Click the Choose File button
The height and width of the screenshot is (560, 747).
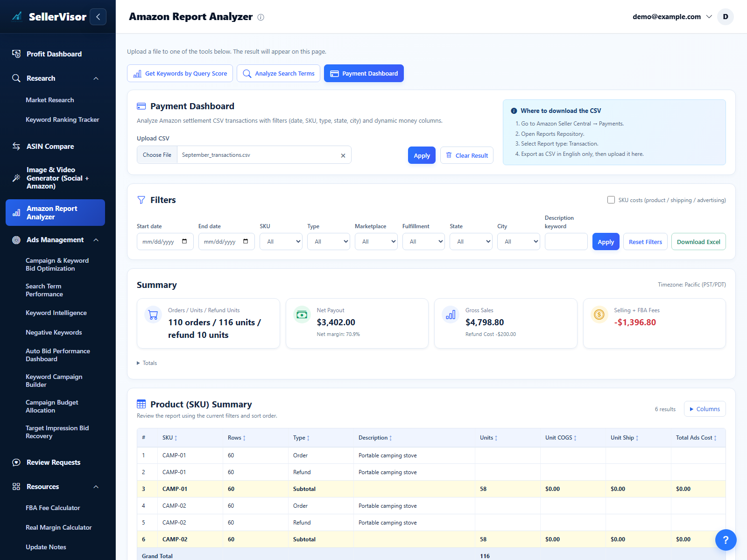pyautogui.click(x=157, y=155)
